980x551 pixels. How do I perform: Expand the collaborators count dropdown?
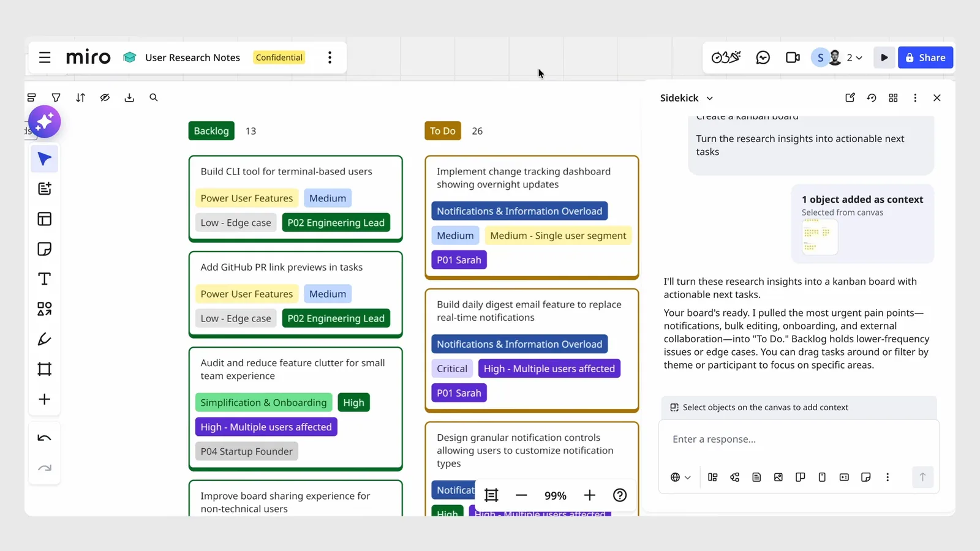point(854,58)
